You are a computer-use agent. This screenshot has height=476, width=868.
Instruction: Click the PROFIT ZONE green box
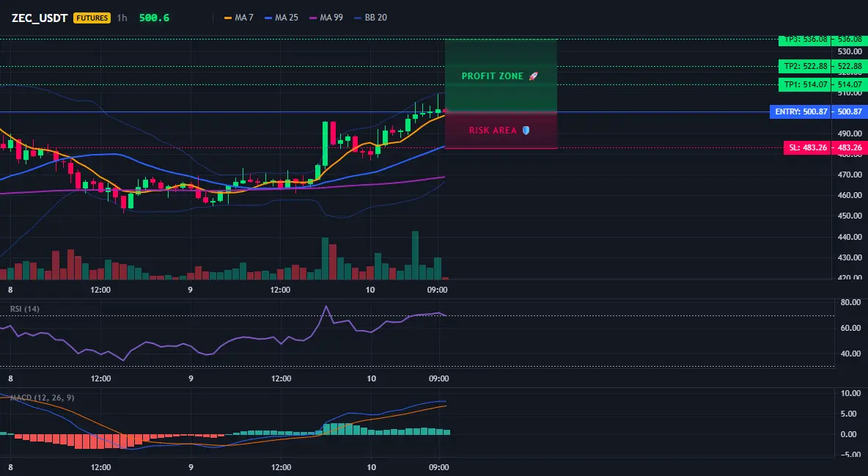(501, 76)
